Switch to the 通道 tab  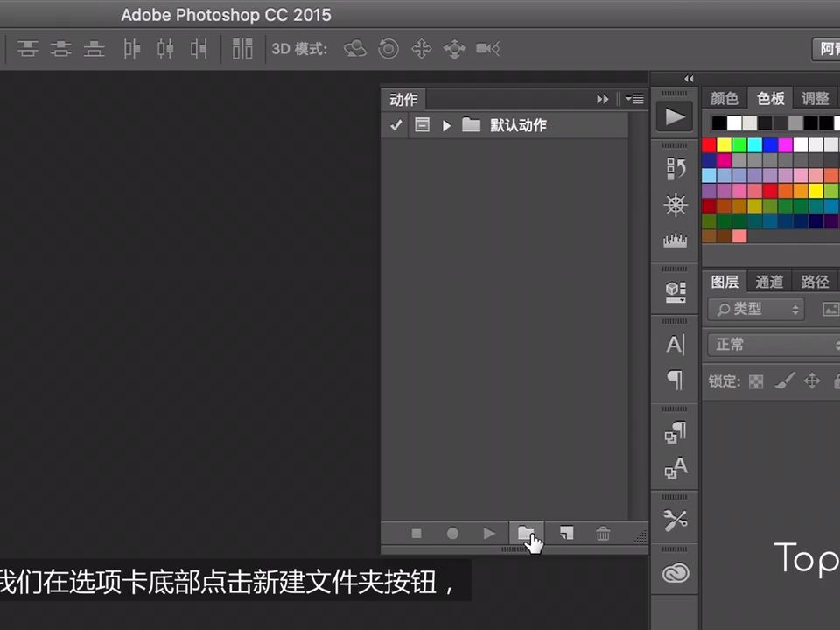(x=769, y=282)
